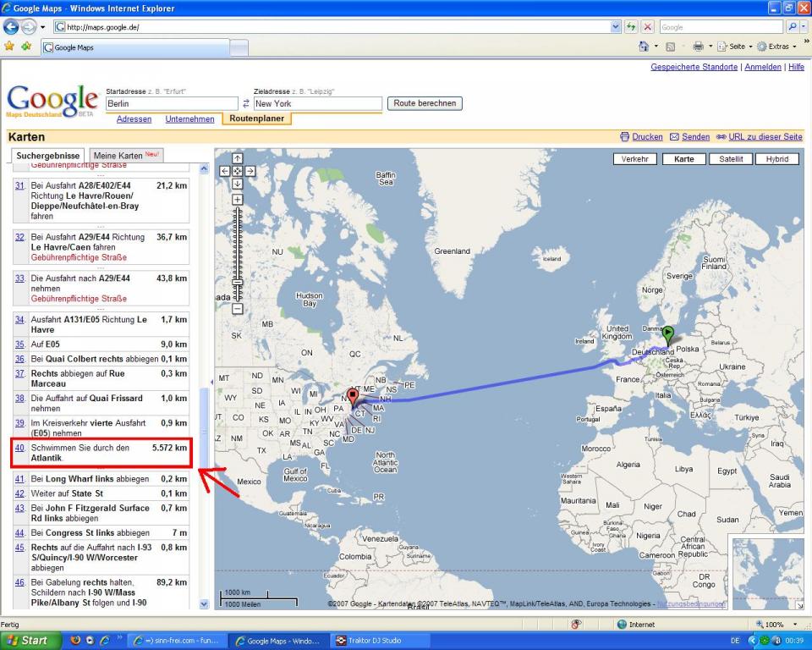Expand the Home button dropdown arrow

point(656,47)
